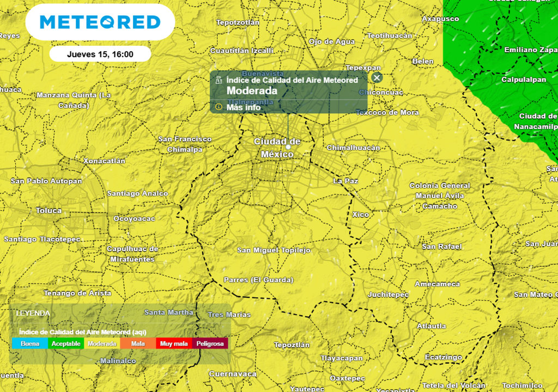This screenshot has height=392, width=558.
Task: Close the air quality popup
Action: click(x=377, y=77)
